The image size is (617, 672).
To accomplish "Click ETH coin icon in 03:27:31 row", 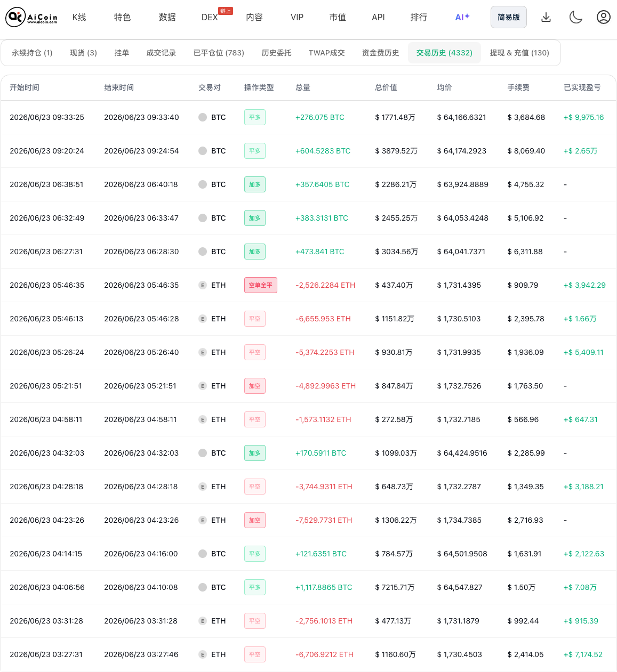I will point(203,654).
